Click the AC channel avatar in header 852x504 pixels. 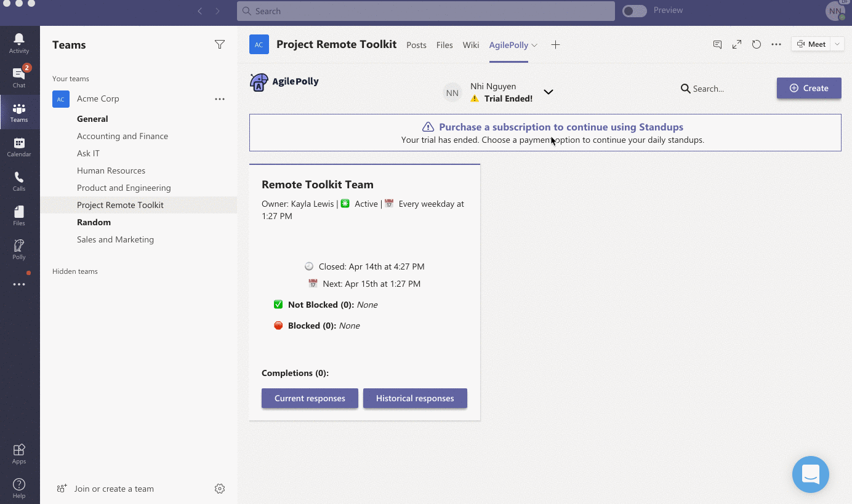[259, 44]
